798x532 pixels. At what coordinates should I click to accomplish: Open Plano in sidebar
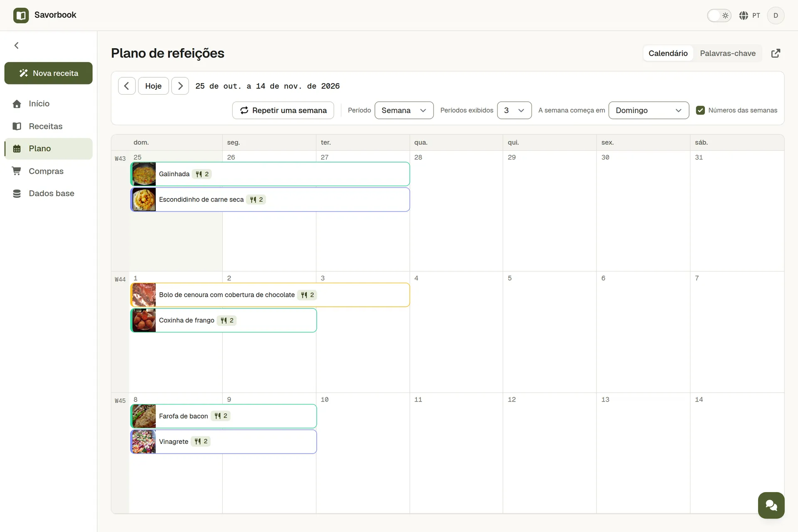(x=49, y=149)
